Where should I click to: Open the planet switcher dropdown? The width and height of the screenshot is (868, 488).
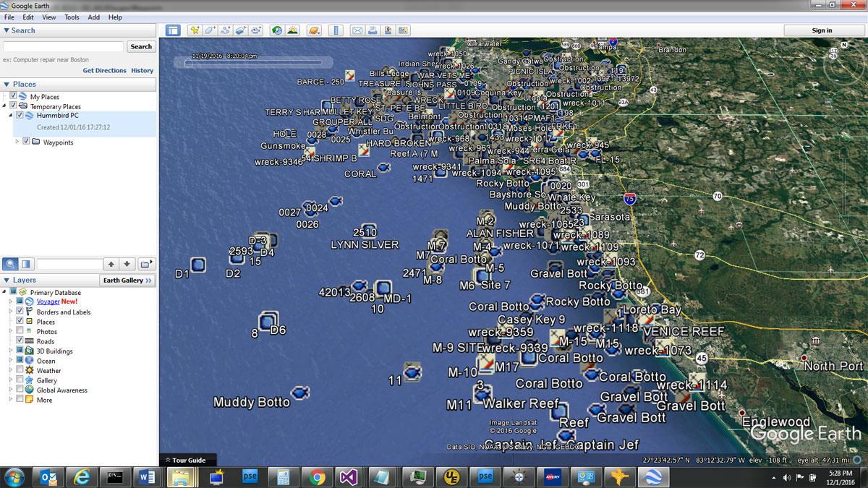[x=314, y=30]
